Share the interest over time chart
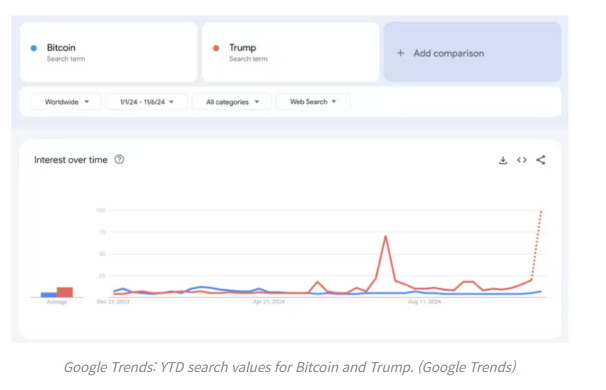 click(x=541, y=160)
